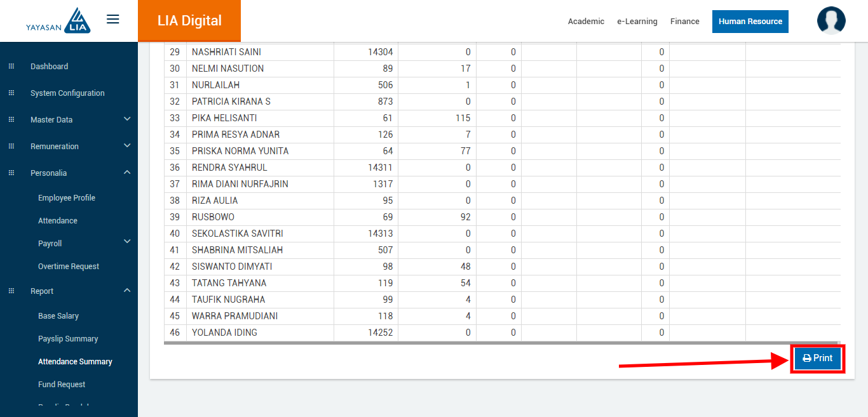The height and width of the screenshot is (417, 868).
Task: Click the Remuneration grid icon
Action: [x=11, y=147]
